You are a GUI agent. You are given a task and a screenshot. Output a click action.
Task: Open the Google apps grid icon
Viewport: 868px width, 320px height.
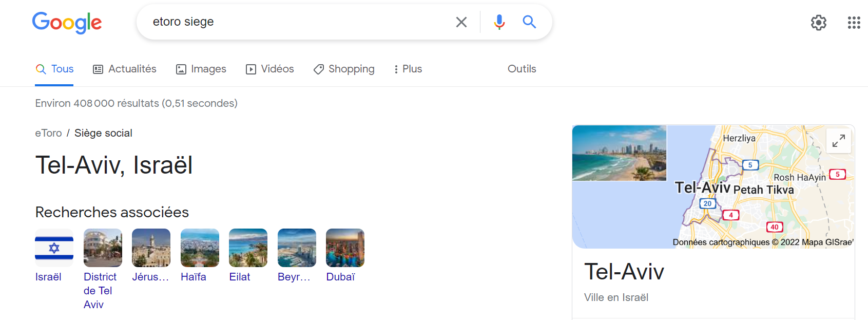(x=854, y=23)
